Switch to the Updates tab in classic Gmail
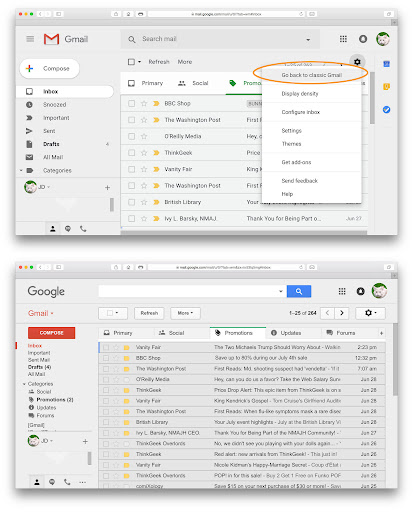Viewport: 413px width, 512px height. click(x=286, y=333)
